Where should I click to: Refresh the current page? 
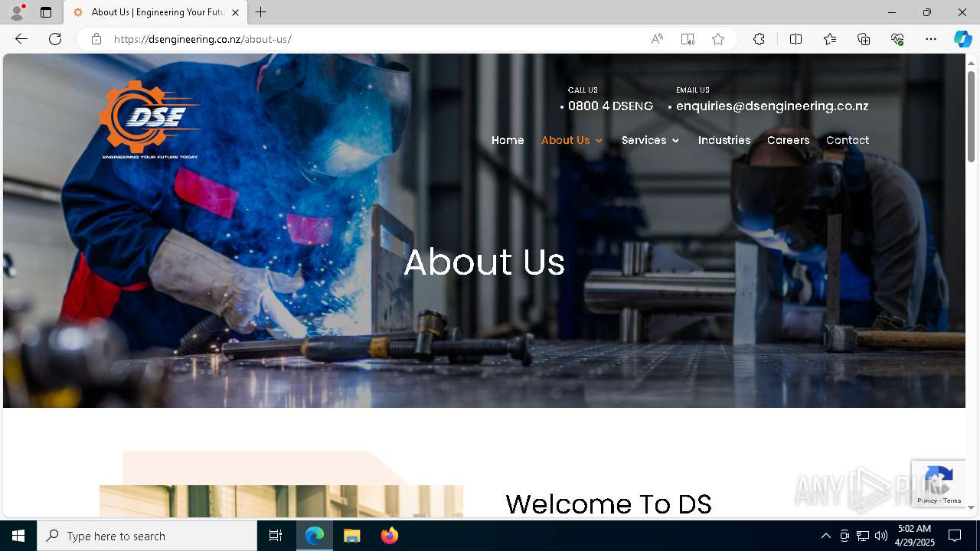click(55, 39)
